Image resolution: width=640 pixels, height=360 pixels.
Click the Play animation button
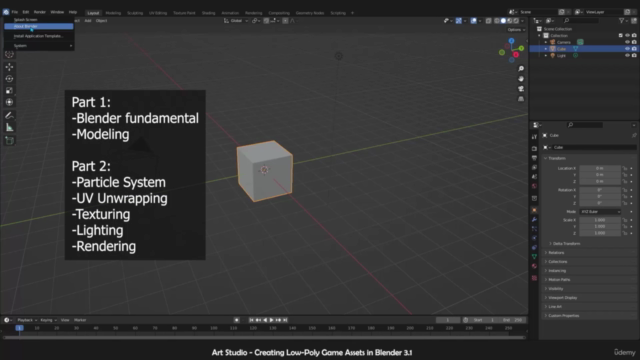coord(271,320)
